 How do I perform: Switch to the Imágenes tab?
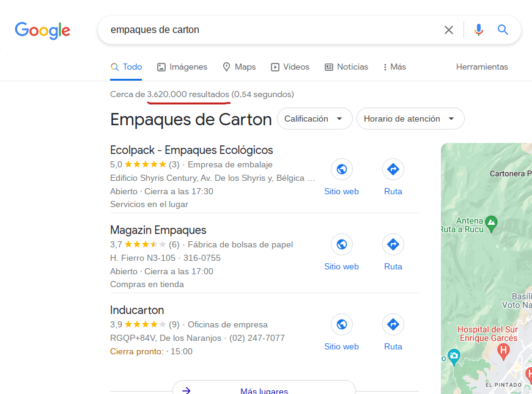(x=182, y=67)
